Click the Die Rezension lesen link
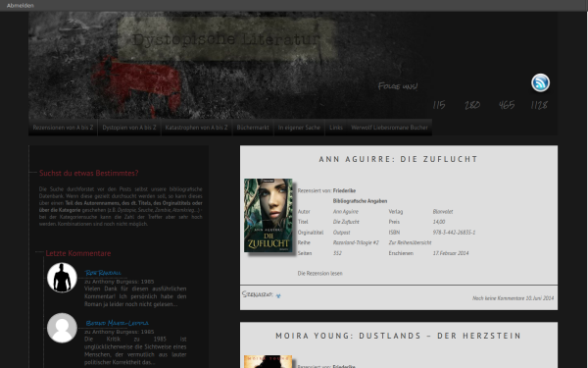Screen dimensions: 588x368 point(319,274)
